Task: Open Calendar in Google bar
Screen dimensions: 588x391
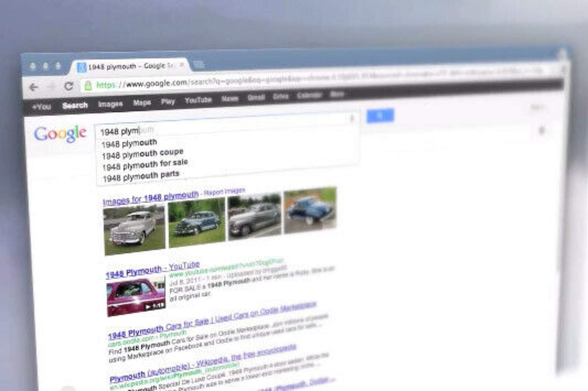Action: [x=309, y=95]
